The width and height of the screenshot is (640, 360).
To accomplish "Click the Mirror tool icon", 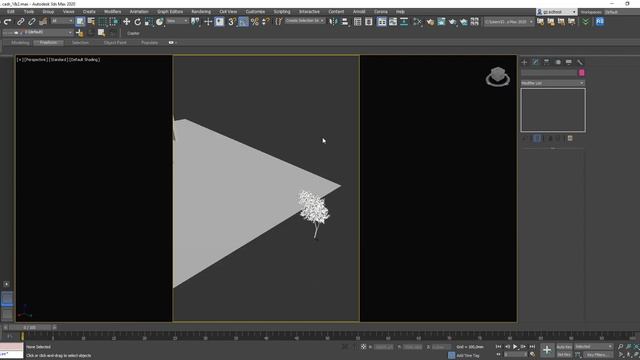I will click(333, 22).
